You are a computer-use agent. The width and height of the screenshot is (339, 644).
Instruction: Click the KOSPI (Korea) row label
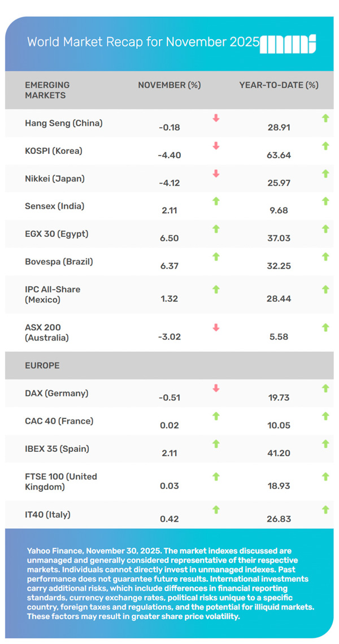click(54, 150)
